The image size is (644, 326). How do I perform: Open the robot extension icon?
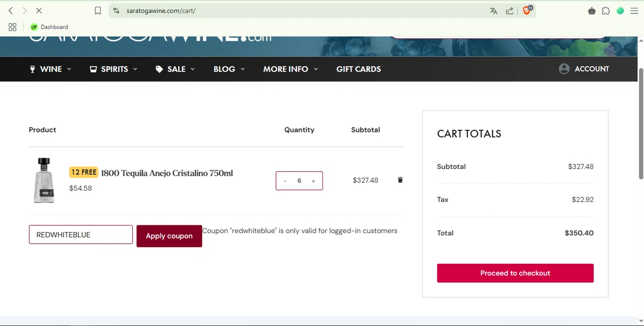click(592, 11)
